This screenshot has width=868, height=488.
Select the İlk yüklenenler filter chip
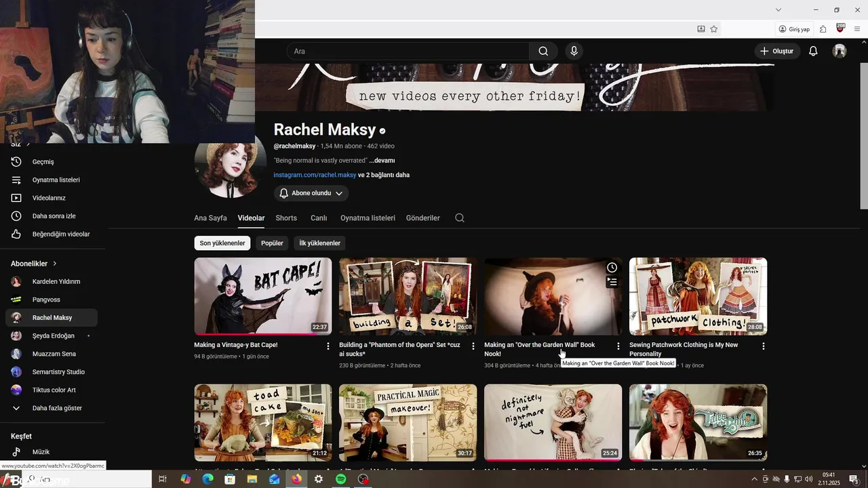coord(319,243)
